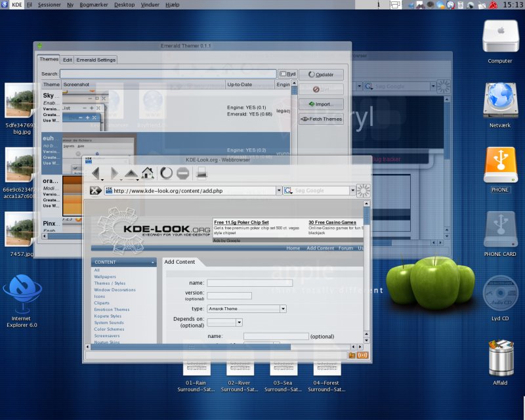Stop loading with the red stop icon
The height and width of the screenshot is (420, 525).
pyautogui.click(x=183, y=173)
